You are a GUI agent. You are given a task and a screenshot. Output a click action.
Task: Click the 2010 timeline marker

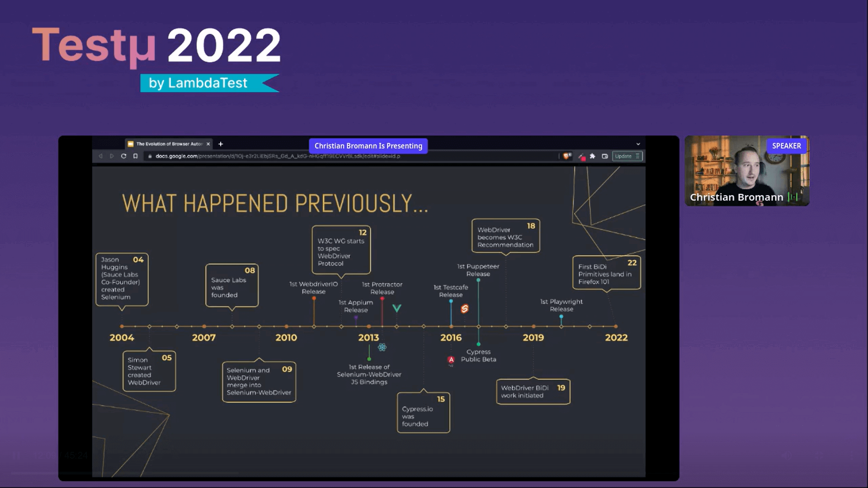click(x=286, y=338)
